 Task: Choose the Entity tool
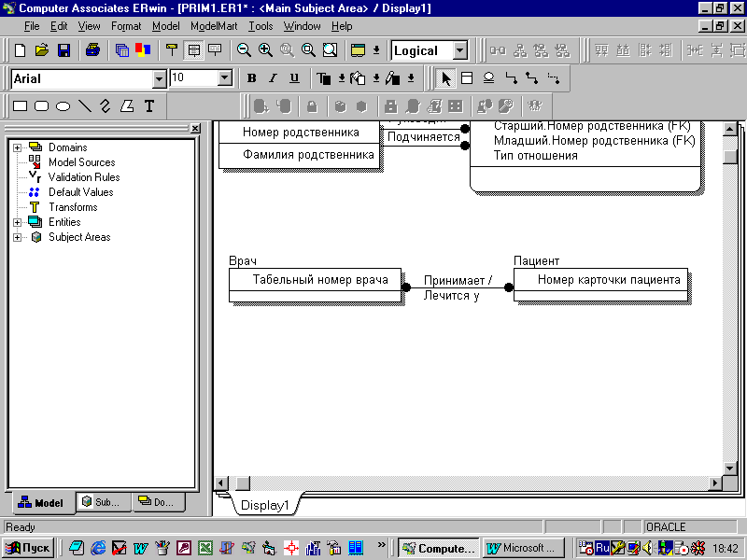[x=467, y=78]
